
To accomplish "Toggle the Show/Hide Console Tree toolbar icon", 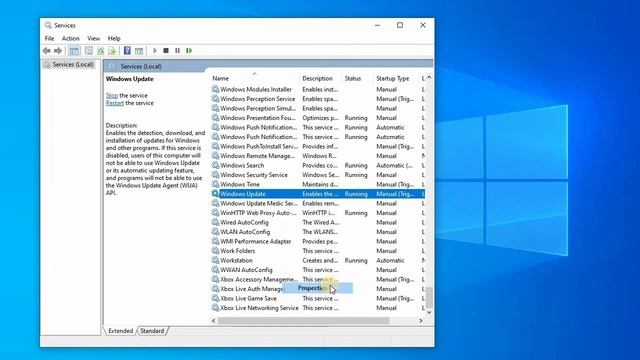I will tap(74, 51).
